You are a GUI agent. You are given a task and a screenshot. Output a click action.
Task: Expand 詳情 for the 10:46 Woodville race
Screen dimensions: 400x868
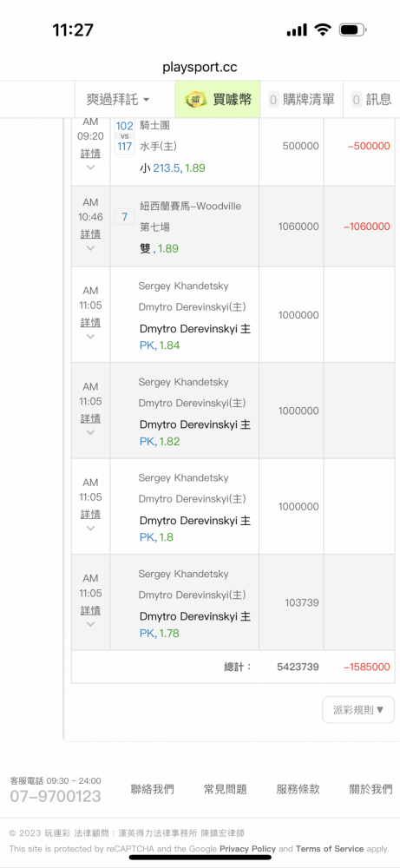coord(91,234)
